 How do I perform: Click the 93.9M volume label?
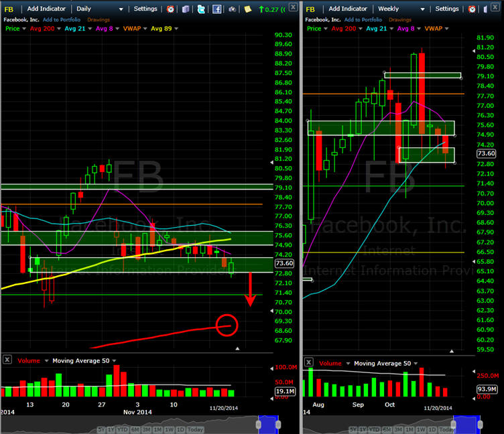(x=487, y=389)
